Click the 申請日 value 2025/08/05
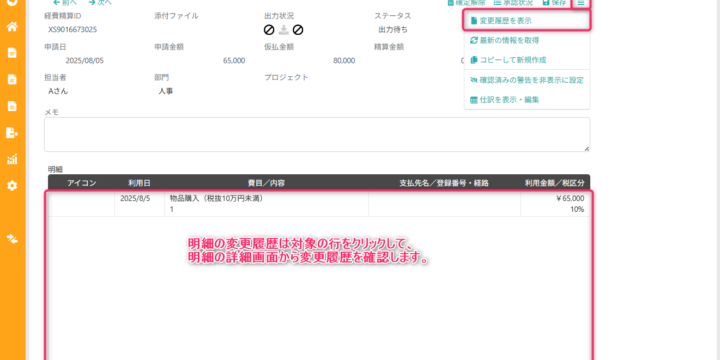 84,61
